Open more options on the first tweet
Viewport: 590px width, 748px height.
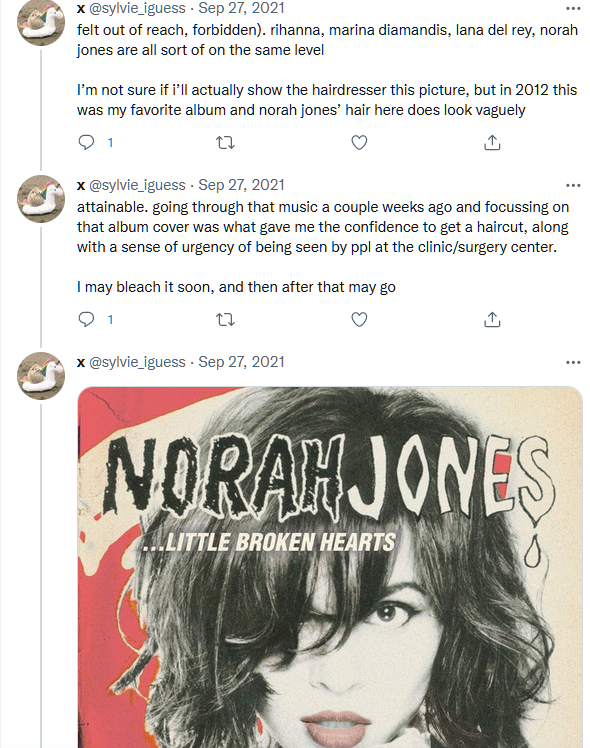coord(573,8)
